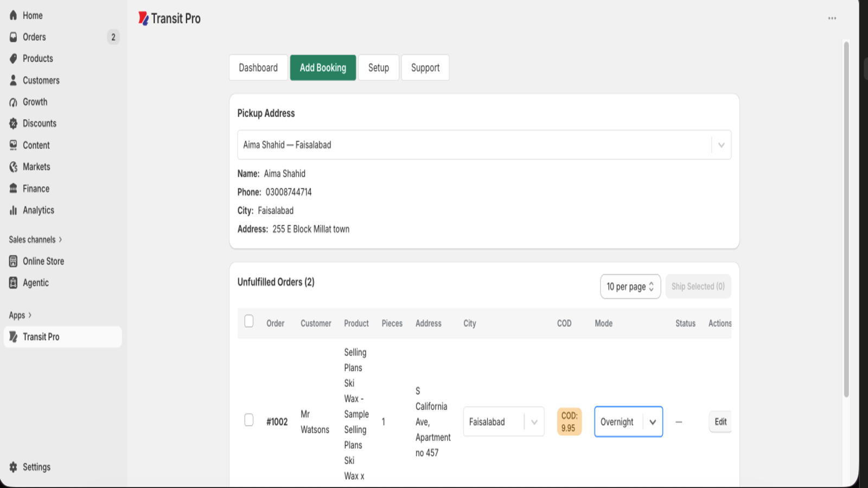Image resolution: width=868 pixels, height=488 pixels.
Task: Open the Faisalabad city dropdown for #1002
Action: (x=503, y=421)
